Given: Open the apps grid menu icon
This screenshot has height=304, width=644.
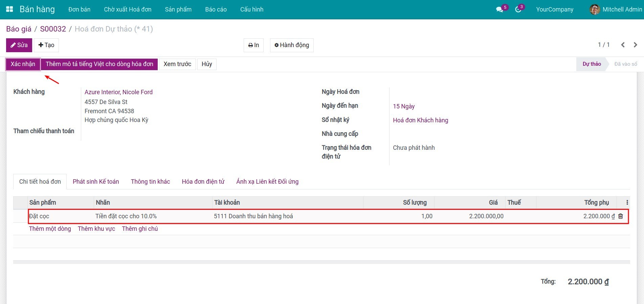Looking at the screenshot, I should [x=9, y=9].
